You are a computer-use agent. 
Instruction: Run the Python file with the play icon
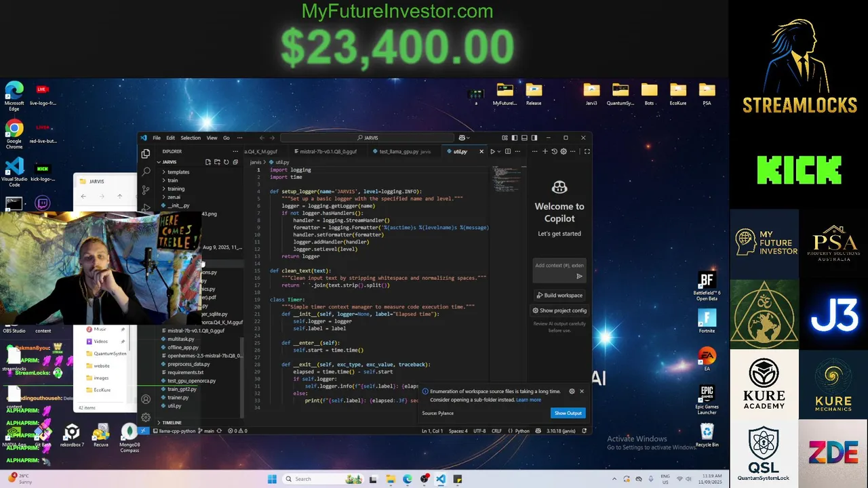493,151
